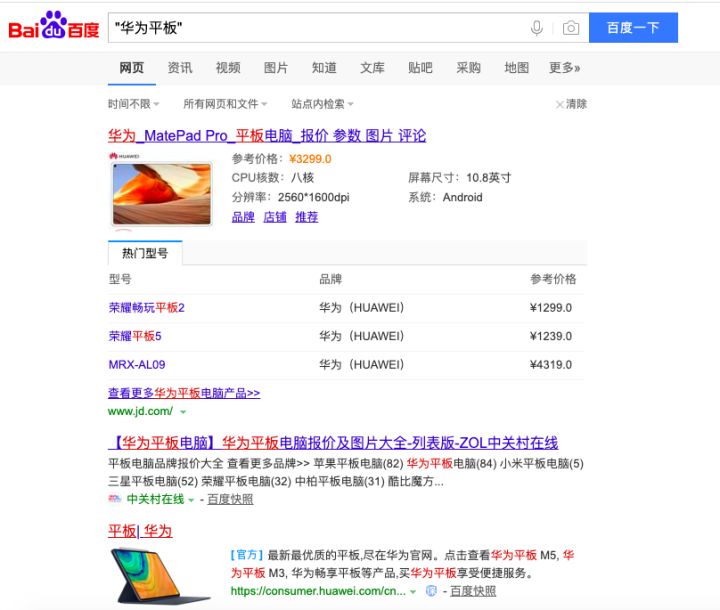Click the 型号 column header
720x610 pixels.
(x=120, y=279)
